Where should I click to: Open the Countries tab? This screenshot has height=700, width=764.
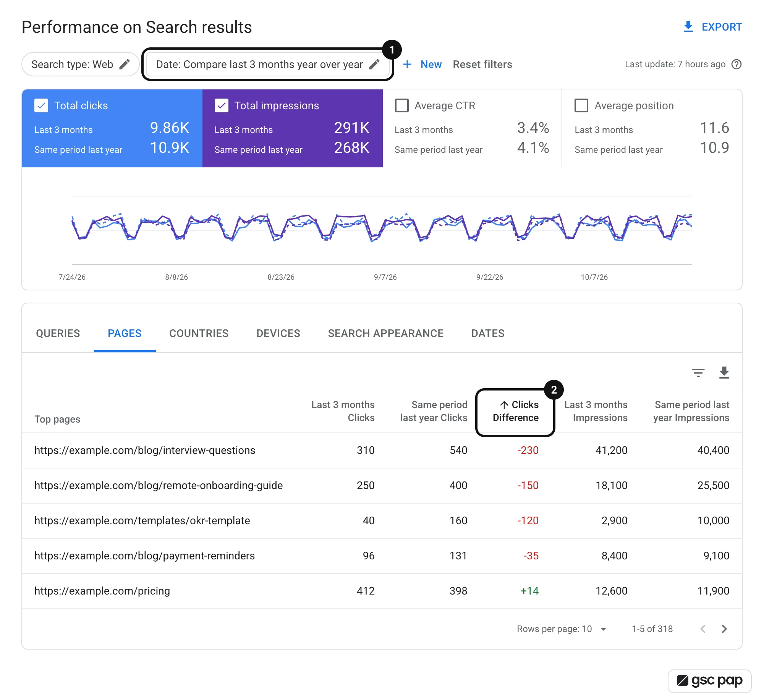[199, 333]
